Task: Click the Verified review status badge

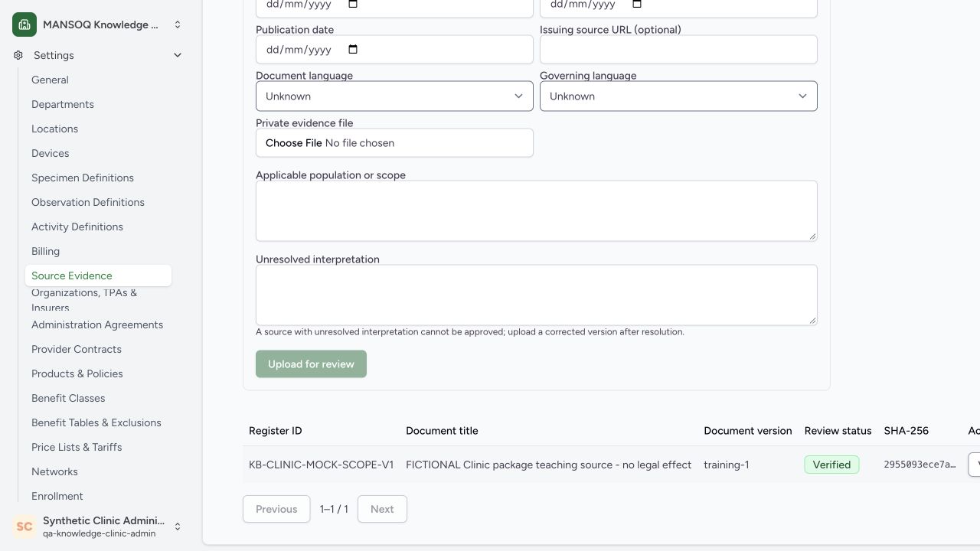Action: [x=831, y=465]
